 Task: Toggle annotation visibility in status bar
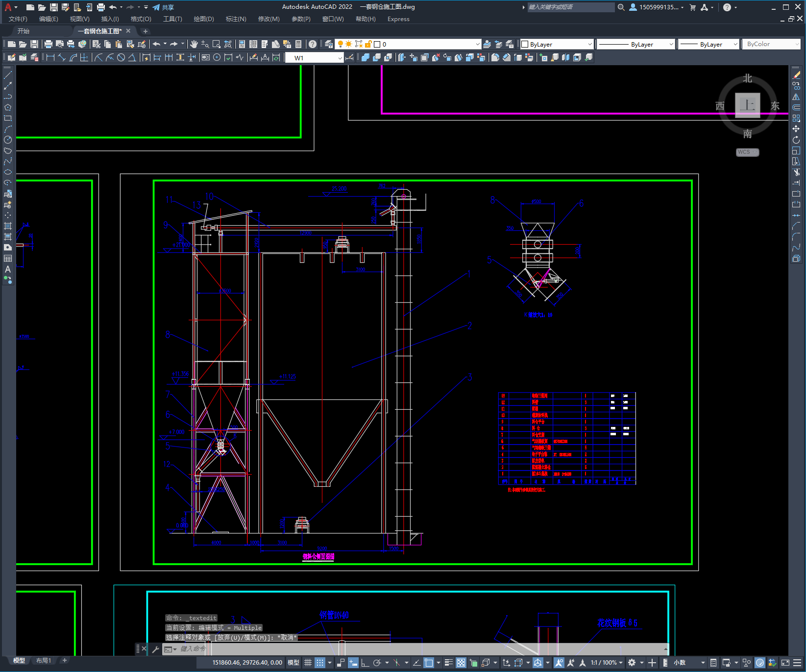click(559, 663)
